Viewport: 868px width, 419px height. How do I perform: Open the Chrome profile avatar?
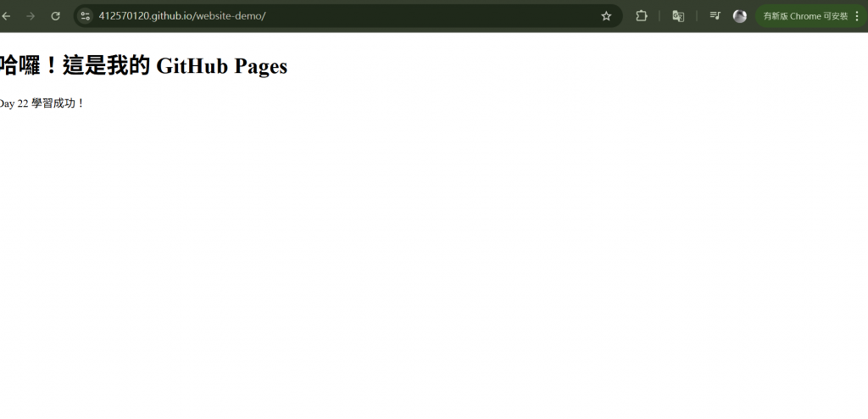coord(739,16)
